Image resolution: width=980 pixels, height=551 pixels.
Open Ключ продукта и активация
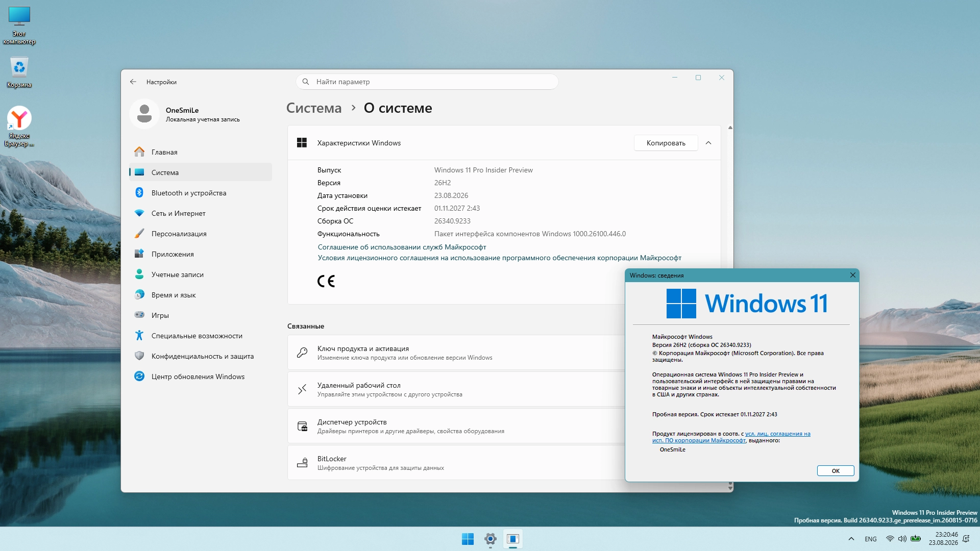pos(456,353)
